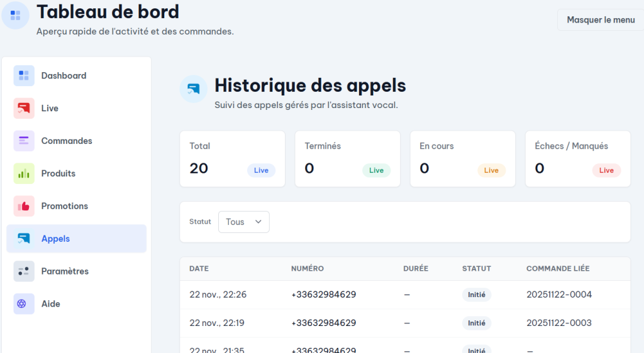This screenshot has height=353, width=644.
Task: Click the Paramètres settings icon
Action: point(24,272)
